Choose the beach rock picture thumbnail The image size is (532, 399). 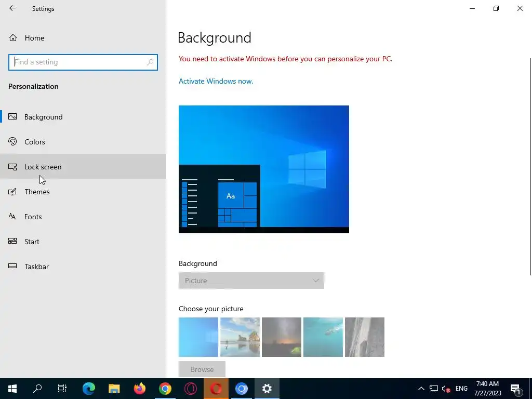[x=240, y=337]
